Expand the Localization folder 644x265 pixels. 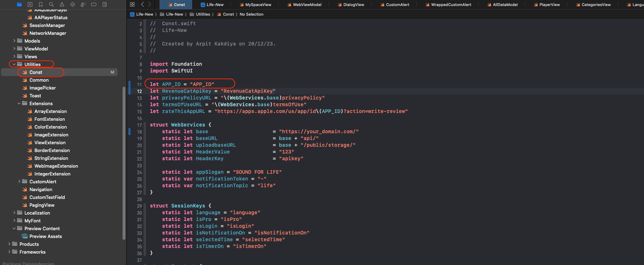[x=14, y=213]
